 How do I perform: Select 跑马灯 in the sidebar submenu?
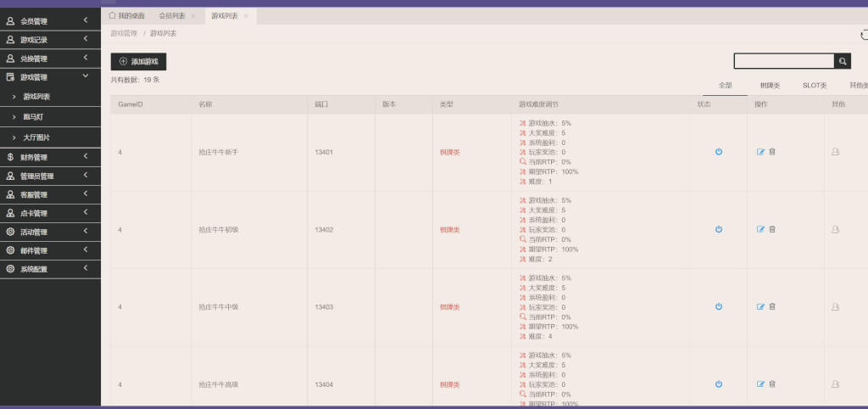[33, 117]
